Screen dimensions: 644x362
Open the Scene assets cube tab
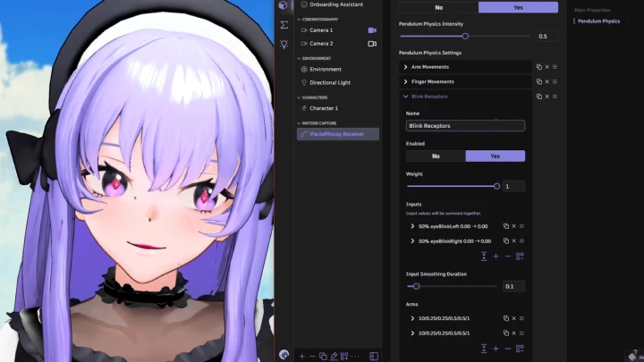pyautogui.click(x=283, y=5)
